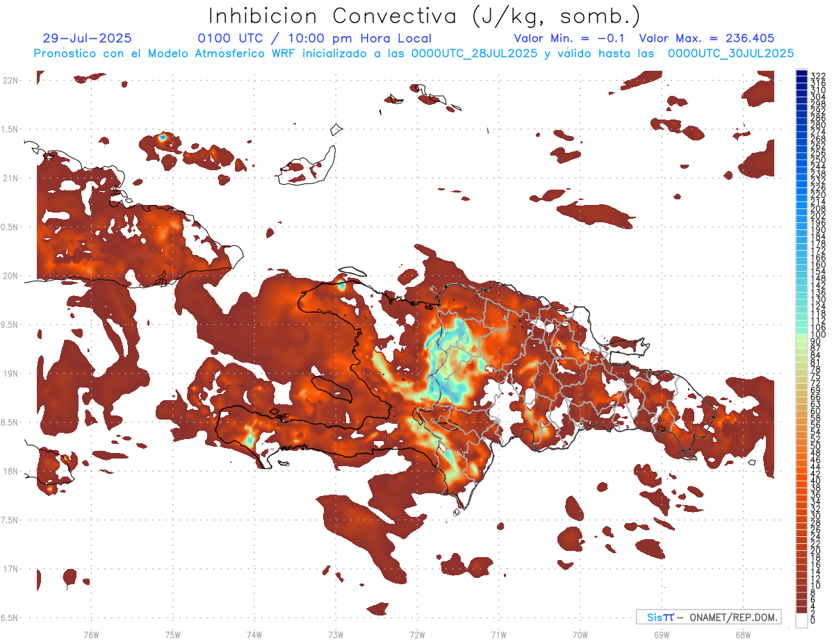The width and height of the screenshot is (834, 644).
Task: Click the date "29-Jul-2025"
Action: tap(87, 38)
